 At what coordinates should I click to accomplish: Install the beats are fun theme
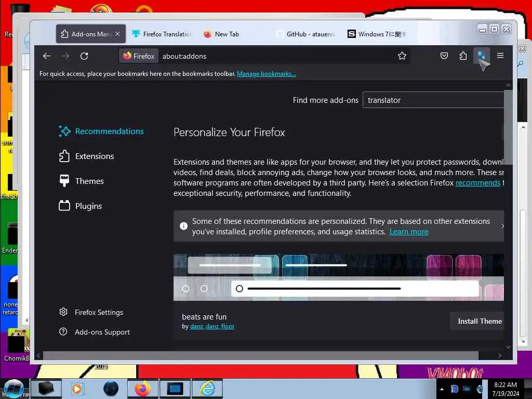(478, 321)
